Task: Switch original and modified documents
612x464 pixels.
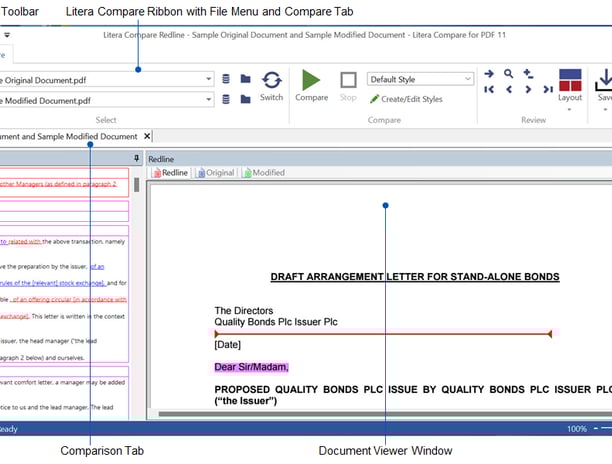Action: pos(271,86)
